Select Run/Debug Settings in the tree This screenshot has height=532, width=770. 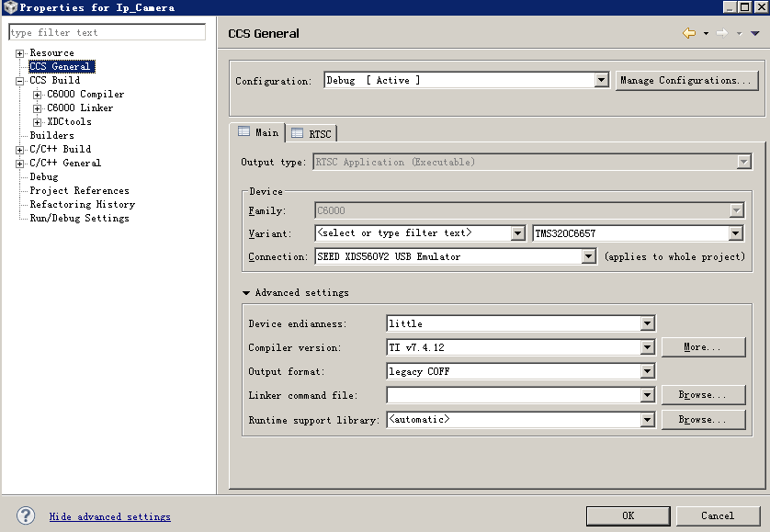point(79,218)
